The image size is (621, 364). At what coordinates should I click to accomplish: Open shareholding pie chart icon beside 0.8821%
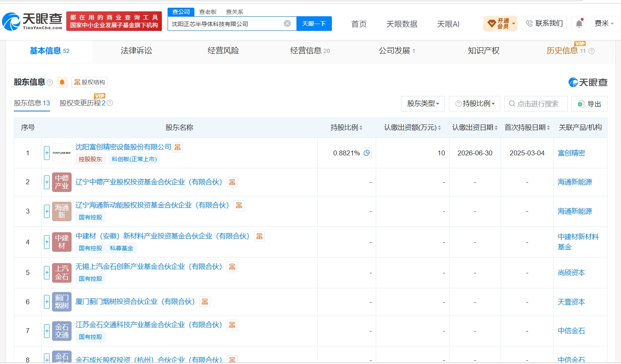pyautogui.click(x=367, y=153)
